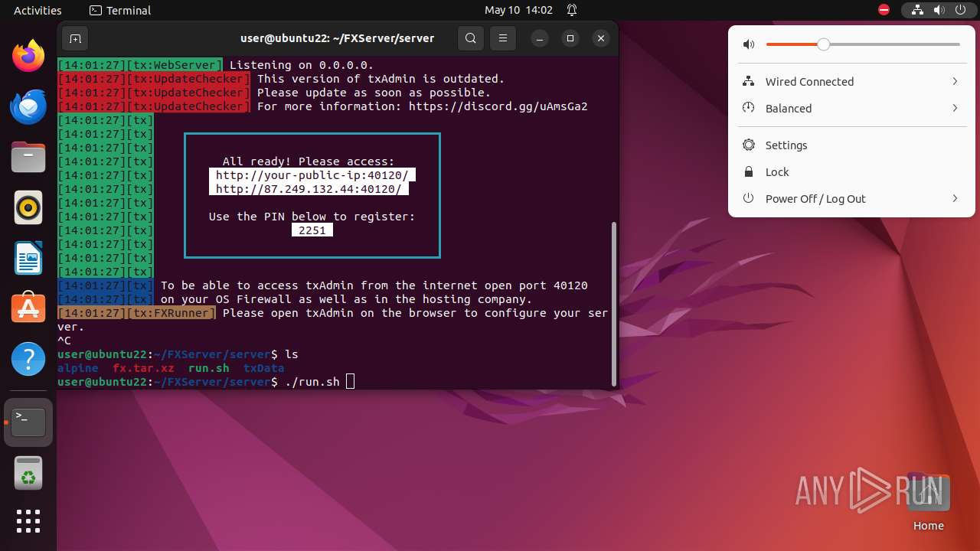980x551 pixels.
Task: Mute via speaker icon in system menu
Action: coord(749,44)
